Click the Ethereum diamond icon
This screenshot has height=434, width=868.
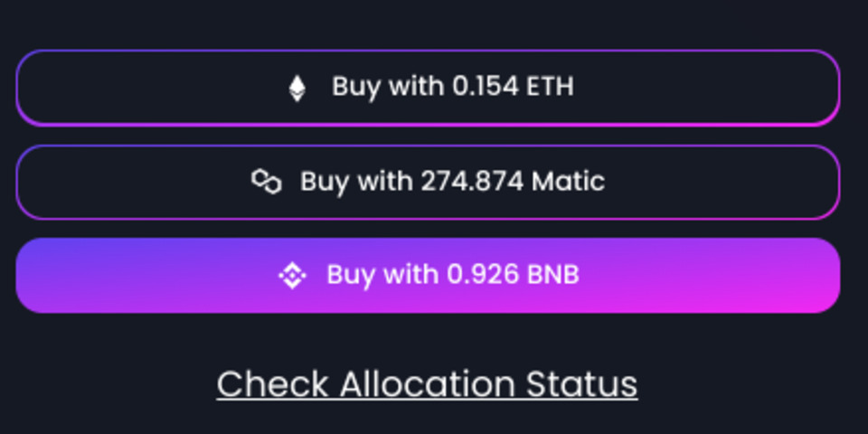[297, 88]
